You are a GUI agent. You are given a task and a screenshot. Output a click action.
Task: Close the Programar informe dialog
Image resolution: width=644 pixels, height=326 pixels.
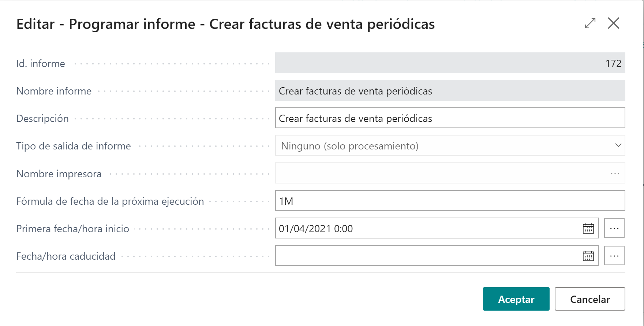[x=614, y=23]
